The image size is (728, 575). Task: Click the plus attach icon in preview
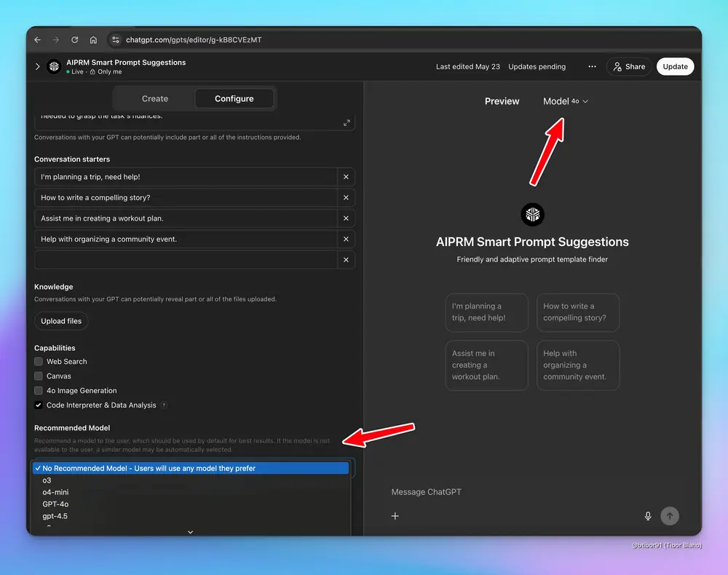(x=395, y=516)
